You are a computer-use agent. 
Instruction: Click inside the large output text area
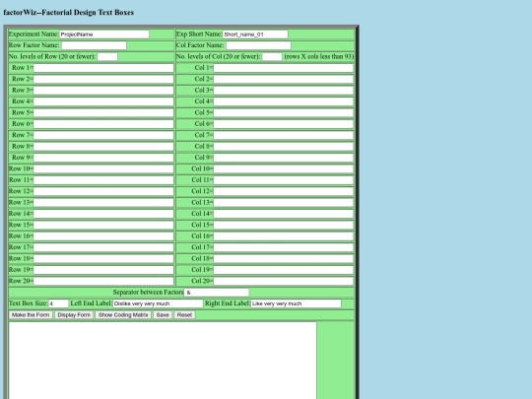(x=163, y=361)
